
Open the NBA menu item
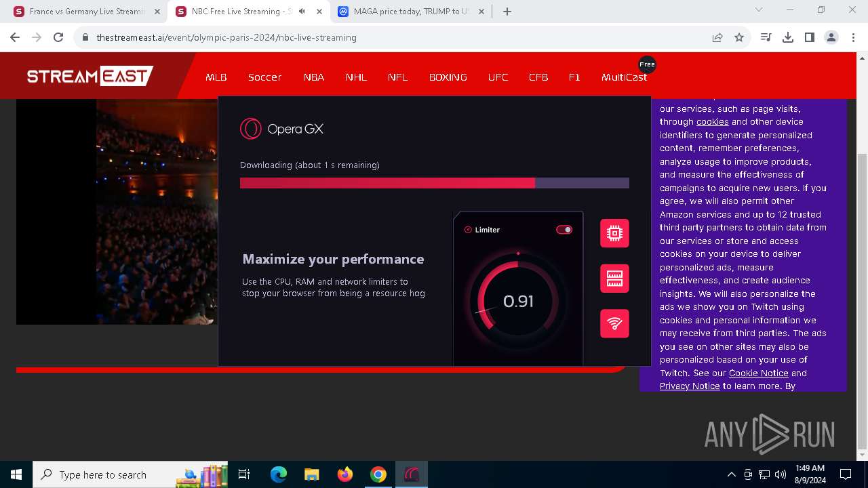[x=313, y=77]
